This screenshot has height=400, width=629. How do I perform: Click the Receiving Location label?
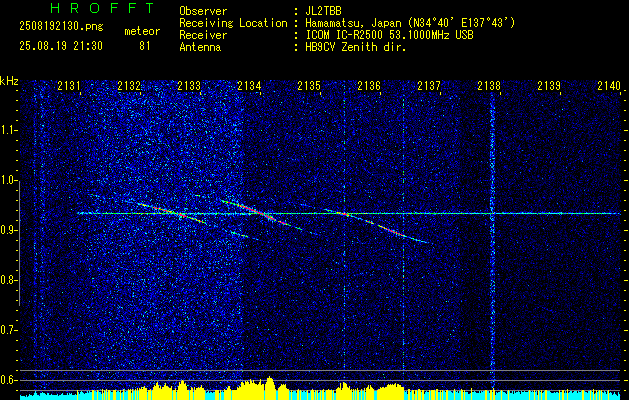tap(233, 23)
